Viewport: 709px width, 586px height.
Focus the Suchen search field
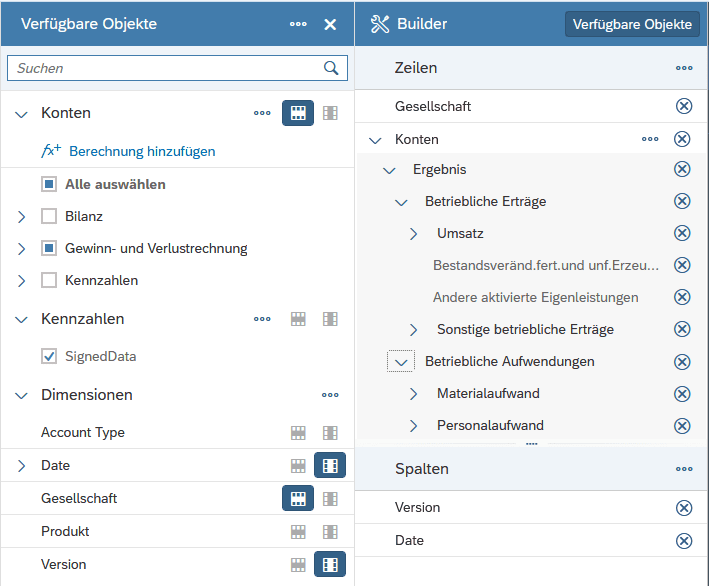pos(165,68)
